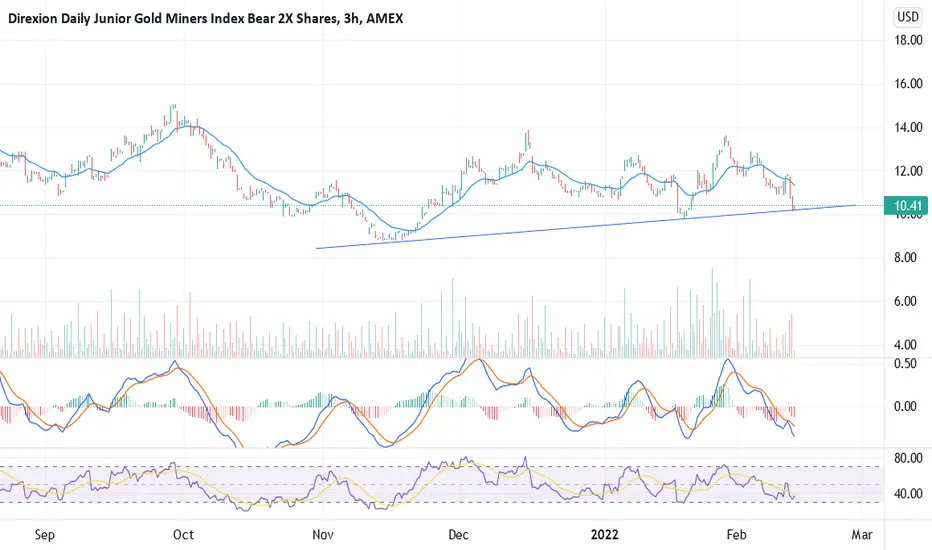932x550 pixels.
Task: Click the 18.00 price axis label
Action: click(908, 40)
